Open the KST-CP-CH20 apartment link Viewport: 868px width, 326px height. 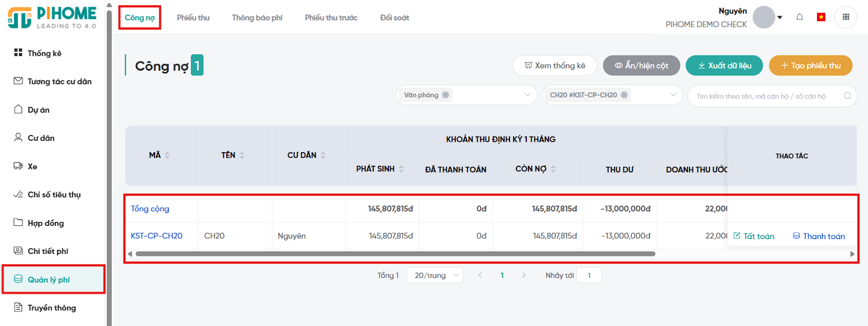(156, 236)
